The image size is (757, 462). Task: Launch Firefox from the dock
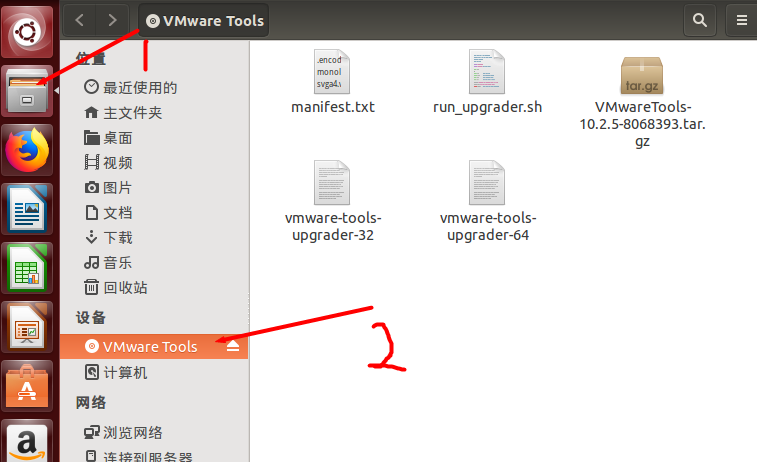(x=27, y=150)
